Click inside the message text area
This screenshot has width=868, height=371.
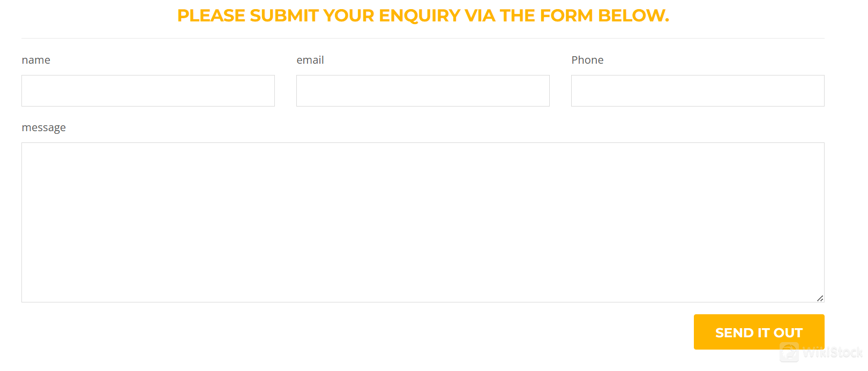423,222
